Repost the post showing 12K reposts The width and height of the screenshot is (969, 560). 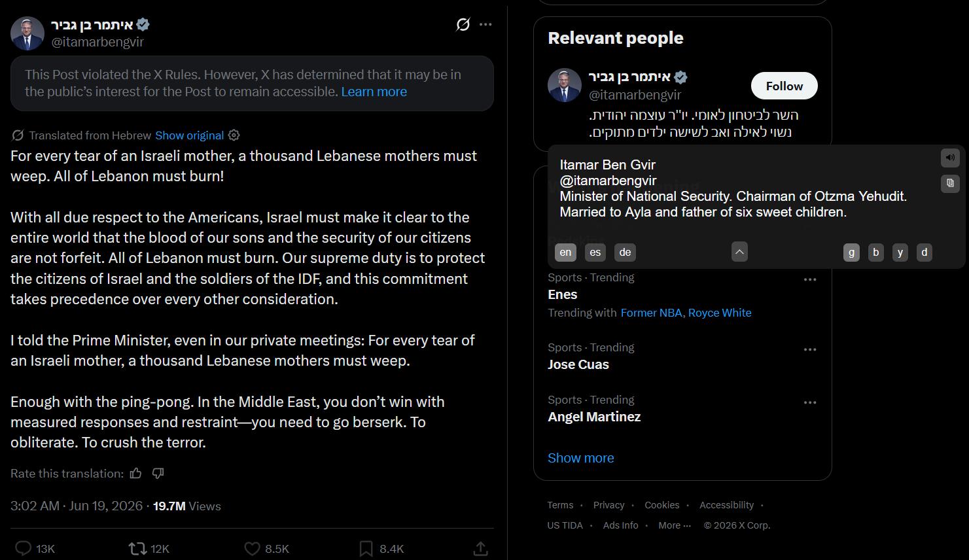[137, 548]
